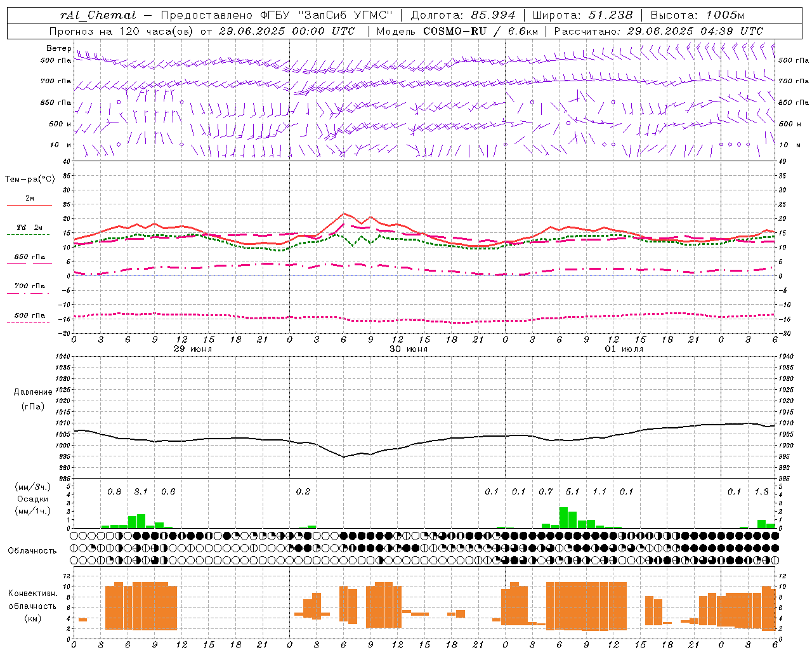Click the 01 июля date label
The width and height of the screenshot is (812, 650).
coord(624,348)
